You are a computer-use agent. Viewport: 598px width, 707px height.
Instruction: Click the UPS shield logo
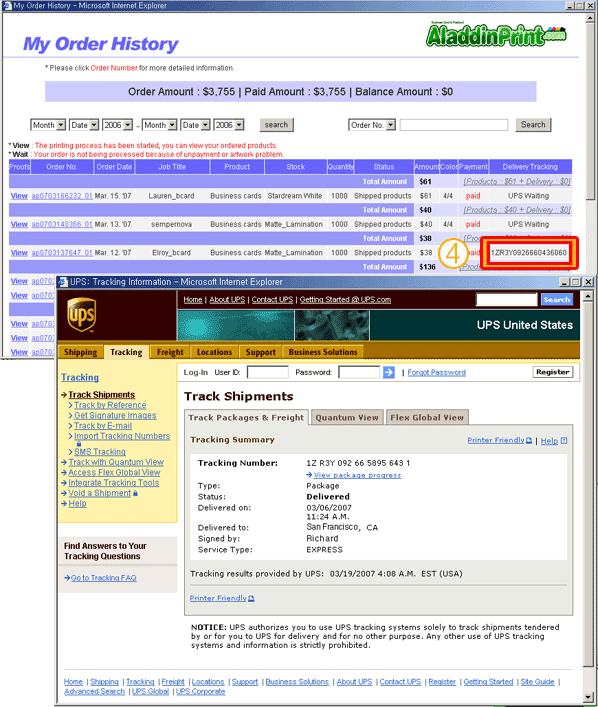82,315
